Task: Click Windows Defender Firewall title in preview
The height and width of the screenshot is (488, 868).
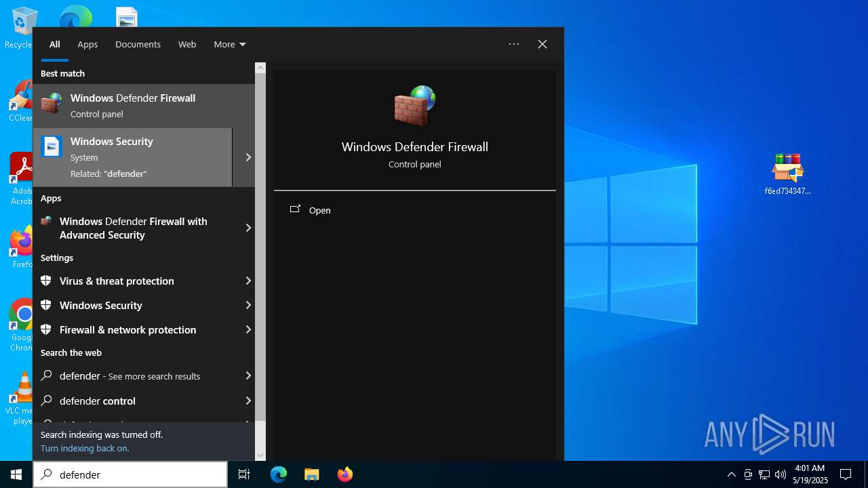Action: tap(415, 146)
